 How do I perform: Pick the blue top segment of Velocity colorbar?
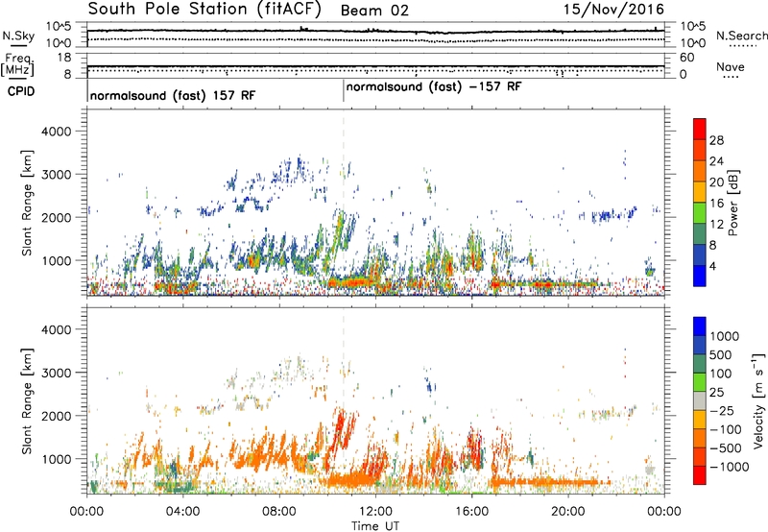pyautogui.click(x=700, y=326)
